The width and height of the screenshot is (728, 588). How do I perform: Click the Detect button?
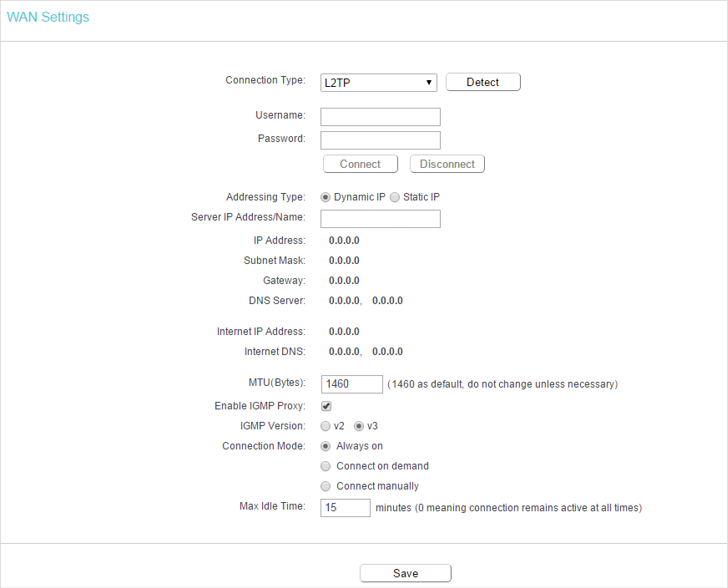(x=483, y=82)
